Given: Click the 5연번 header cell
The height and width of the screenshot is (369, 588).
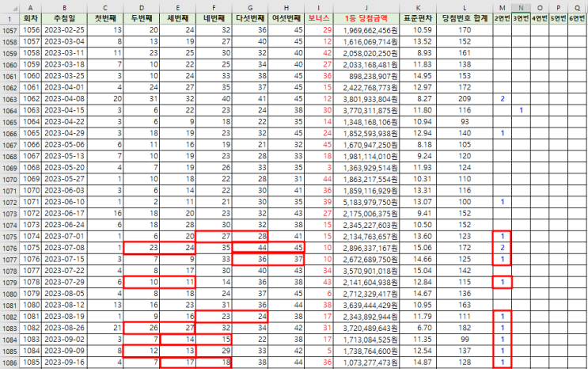Looking at the screenshot, I should [559, 18].
